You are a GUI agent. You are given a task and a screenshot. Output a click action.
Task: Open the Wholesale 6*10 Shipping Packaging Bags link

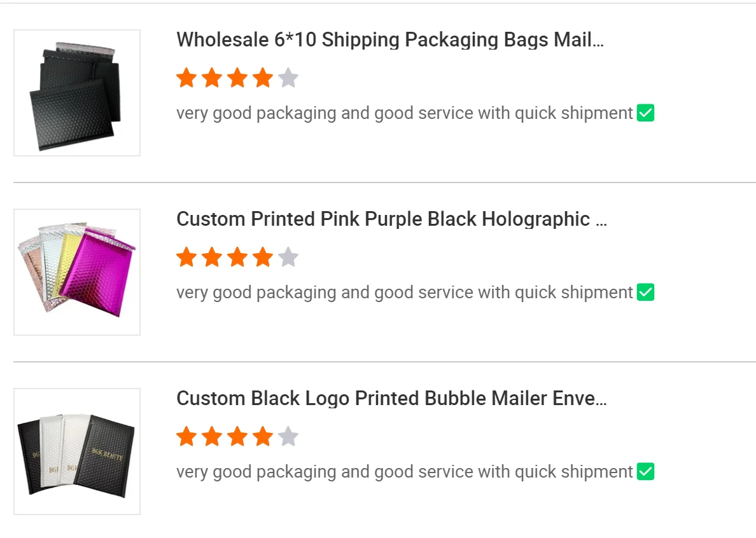(389, 40)
